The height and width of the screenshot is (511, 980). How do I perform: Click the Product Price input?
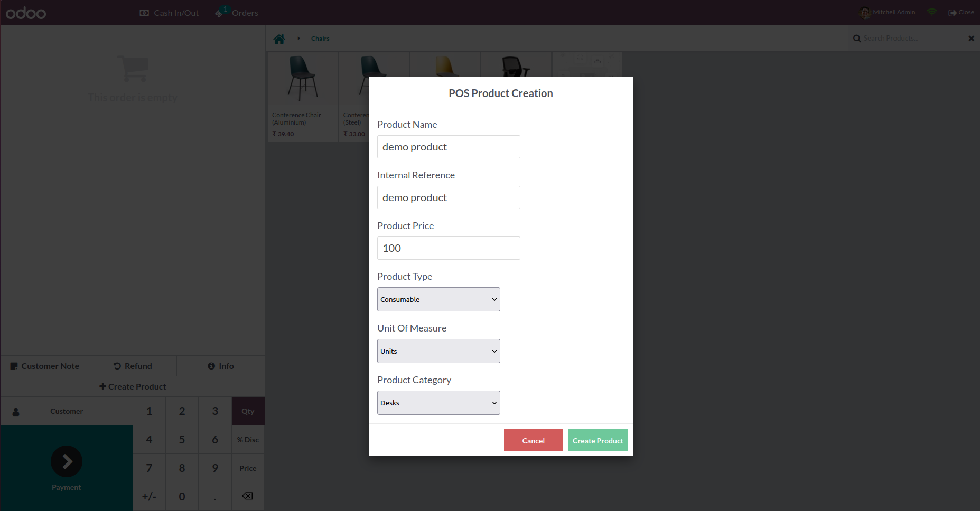pyautogui.click(x=449, y=248)
